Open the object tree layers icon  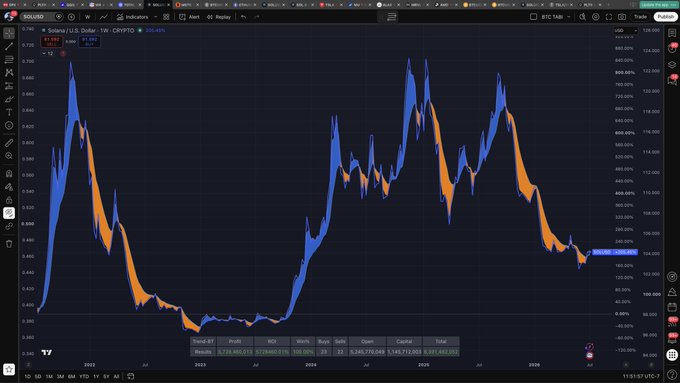tap(672, 64)
